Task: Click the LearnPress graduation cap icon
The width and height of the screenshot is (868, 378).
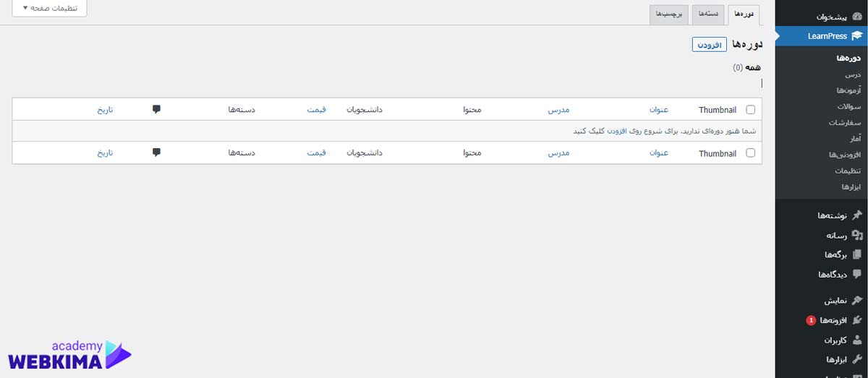Action: [x=856, y=36]
